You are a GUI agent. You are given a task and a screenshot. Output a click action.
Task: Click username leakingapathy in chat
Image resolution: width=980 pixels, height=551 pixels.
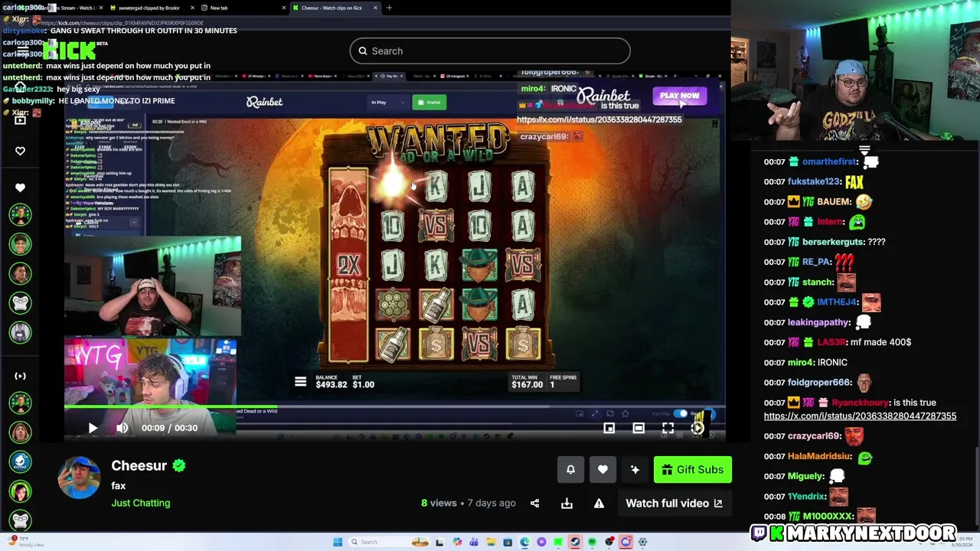click(x=819, y=322)
